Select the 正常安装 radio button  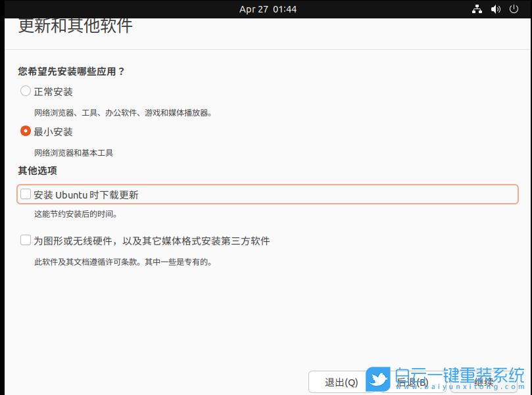pos(25,91)
